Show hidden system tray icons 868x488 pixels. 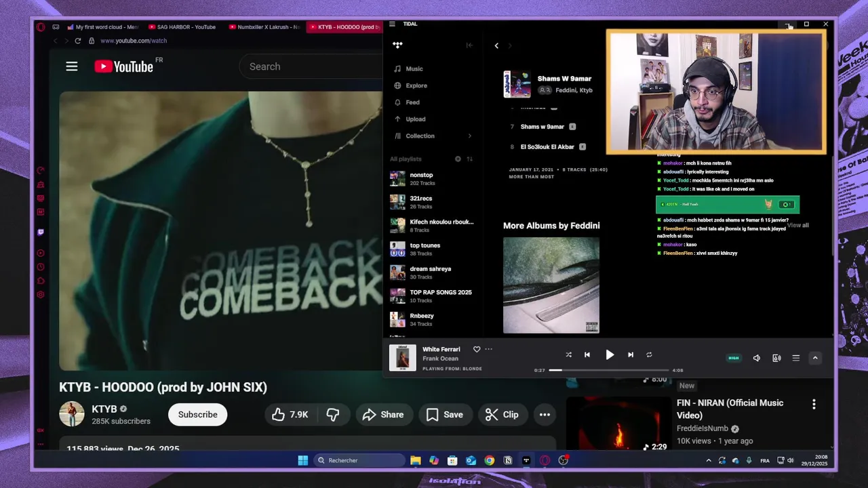click(x=709, y=460)
